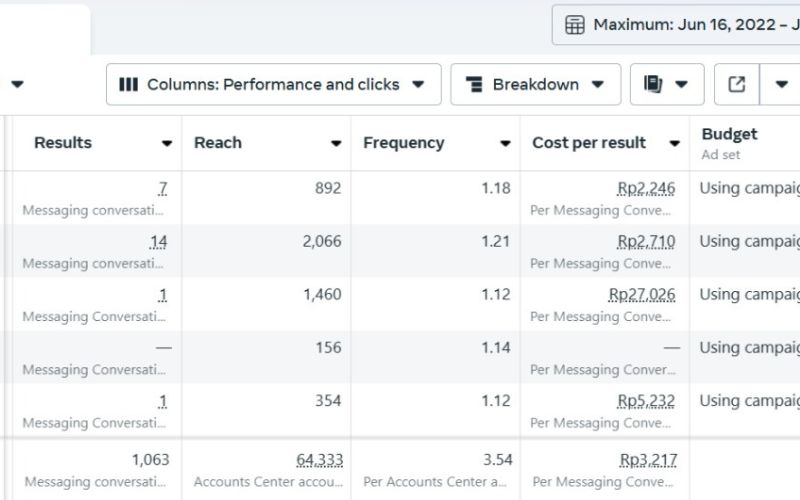The width and height of the screenshot is (800, 500).
Task: Click the Breakdown stacked-bars icon
Action: (x=473, y=85)
